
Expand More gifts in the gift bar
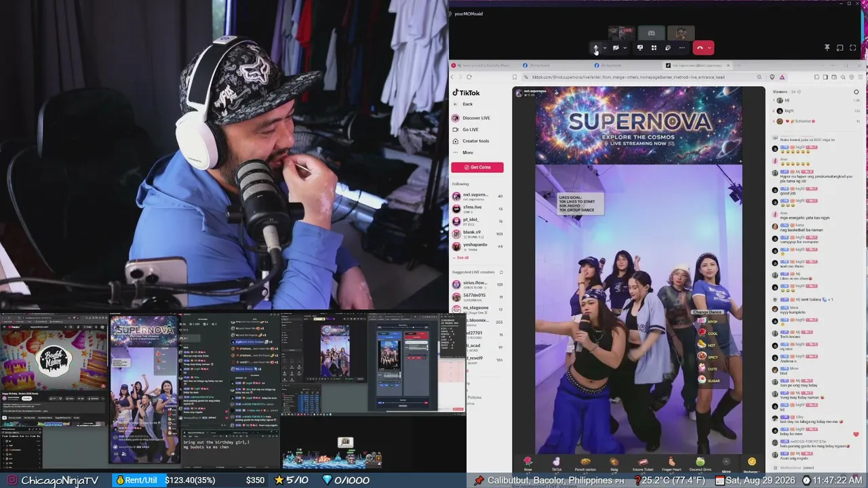click(x=726, y=464)
